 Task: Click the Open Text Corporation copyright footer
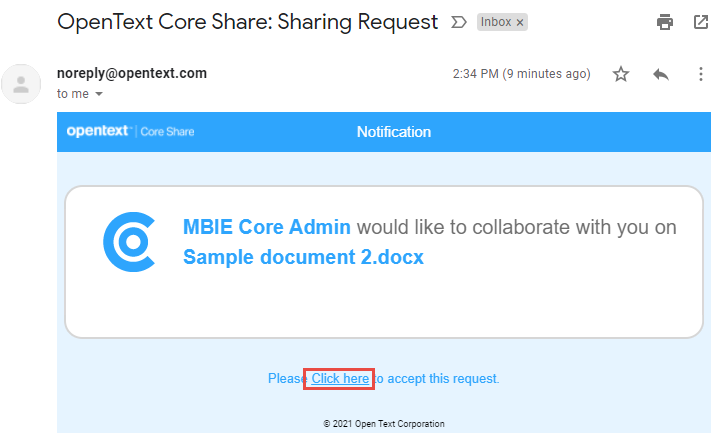tap(384, 424)
